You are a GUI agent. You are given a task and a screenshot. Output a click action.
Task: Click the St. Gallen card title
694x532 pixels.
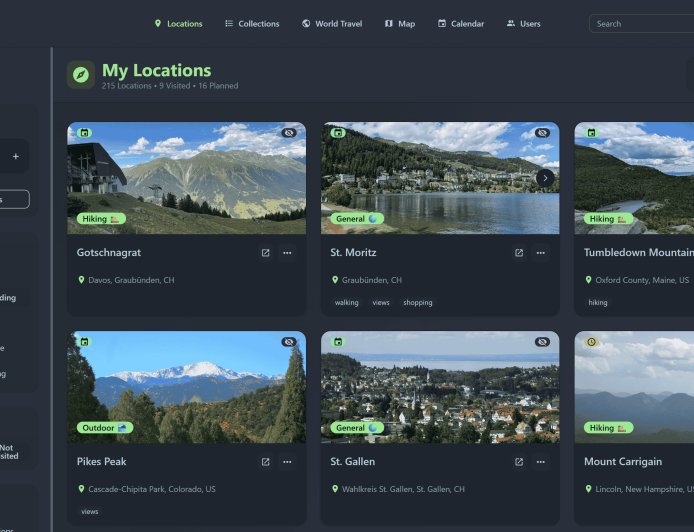coord(353,462)
